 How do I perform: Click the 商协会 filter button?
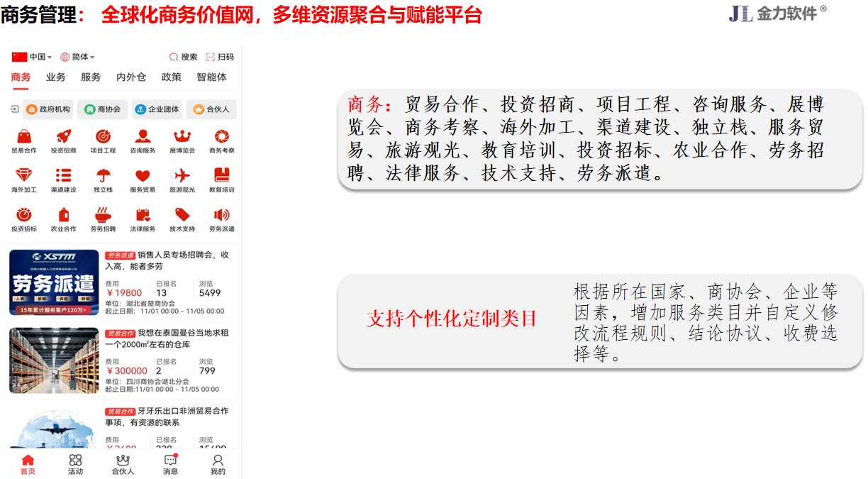(103, 109)
